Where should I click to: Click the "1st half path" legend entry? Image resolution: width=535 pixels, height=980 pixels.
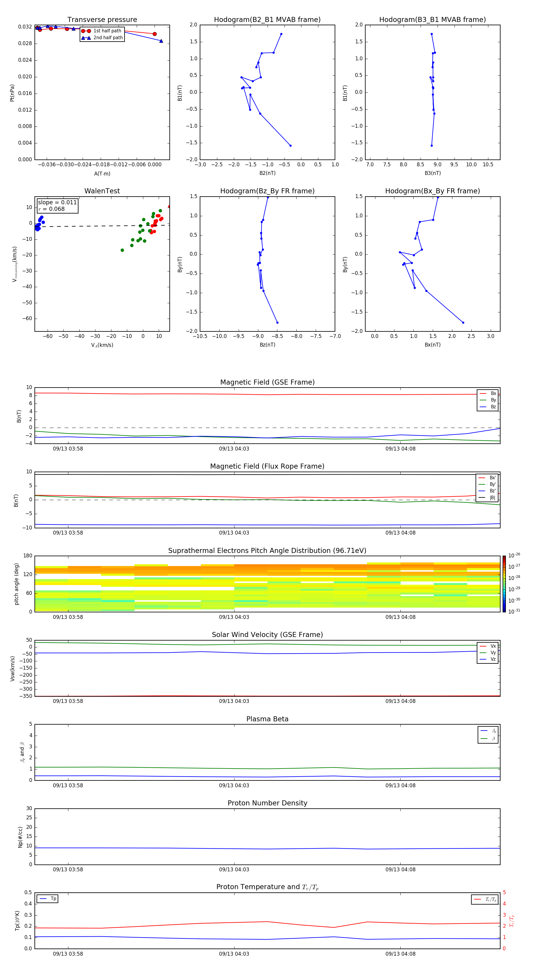(x=102, y=31)
